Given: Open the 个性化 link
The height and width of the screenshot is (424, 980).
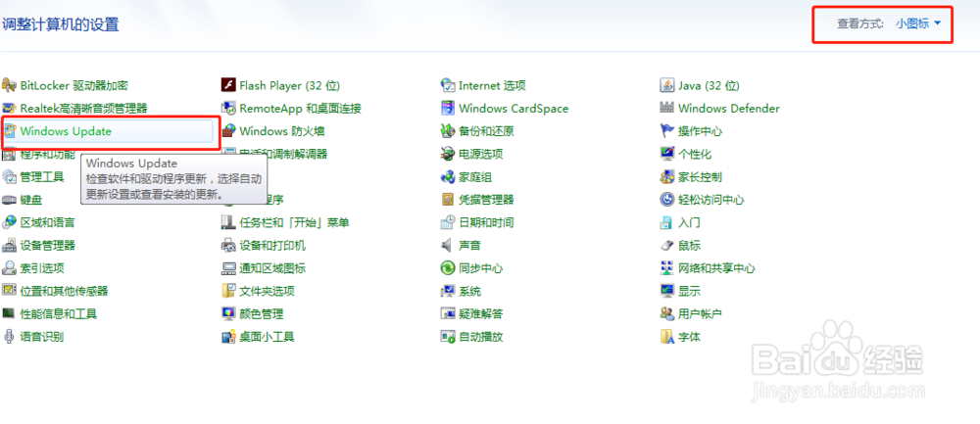Looking at the screenshot, I should [x=695, y=155].
